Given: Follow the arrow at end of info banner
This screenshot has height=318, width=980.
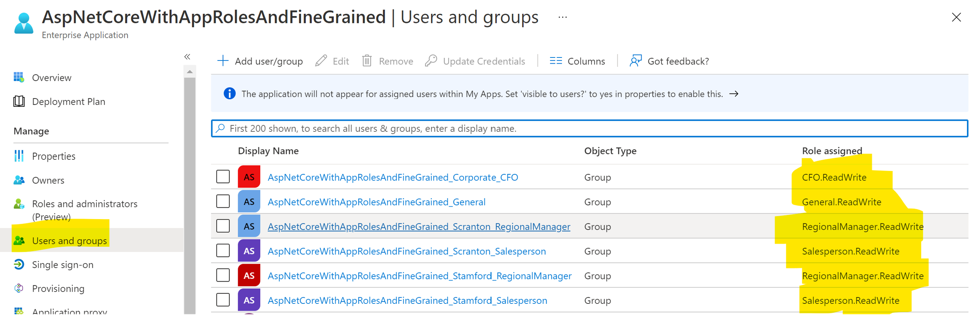Looking at the screenshot, I should pyautogui.click(x=733, y=94).
